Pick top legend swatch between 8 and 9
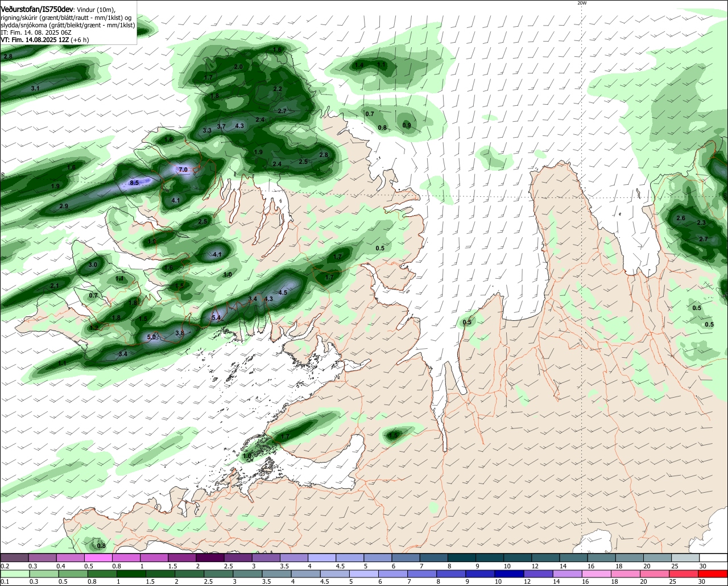Screen dimensions: 728x586 click(x=462, y=558)
